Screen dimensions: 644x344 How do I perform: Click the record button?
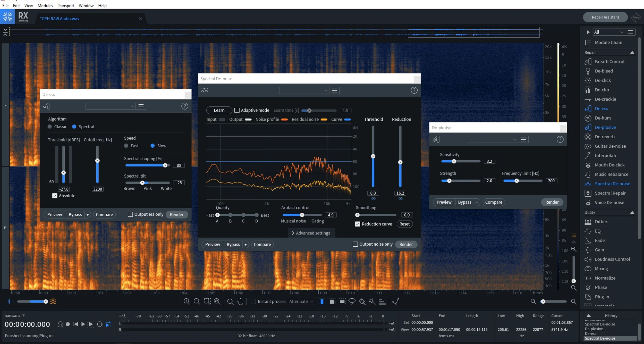tap(68, 324)
